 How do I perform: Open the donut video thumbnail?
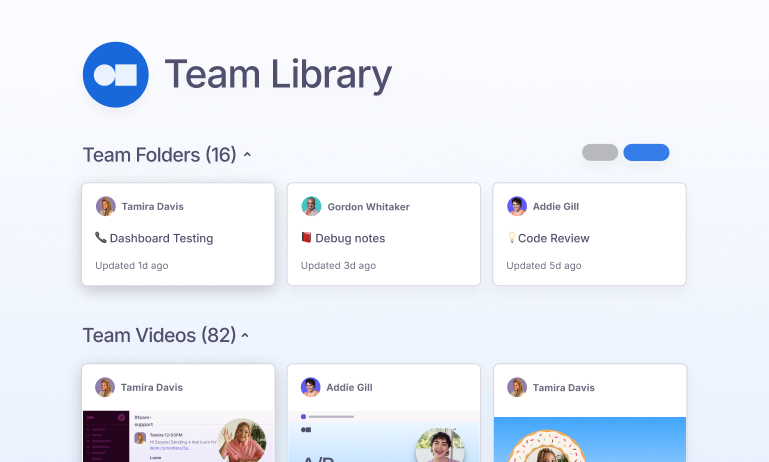point(590,439)
